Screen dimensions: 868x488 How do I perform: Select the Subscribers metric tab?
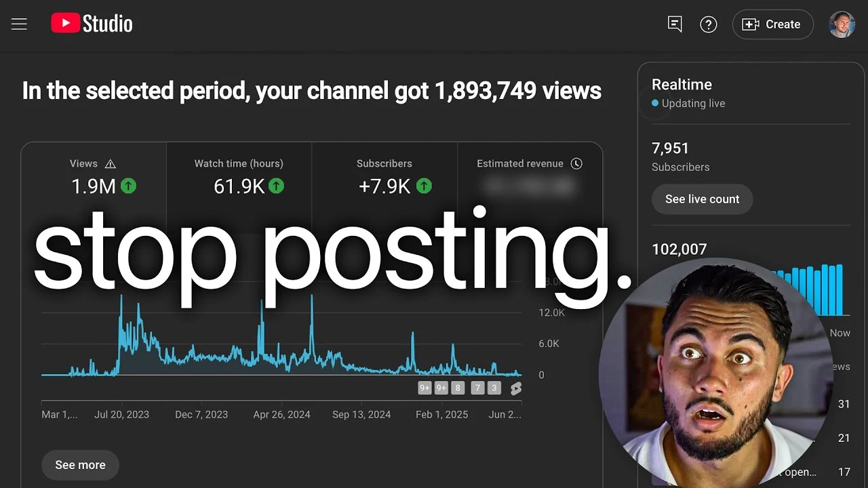384,175
